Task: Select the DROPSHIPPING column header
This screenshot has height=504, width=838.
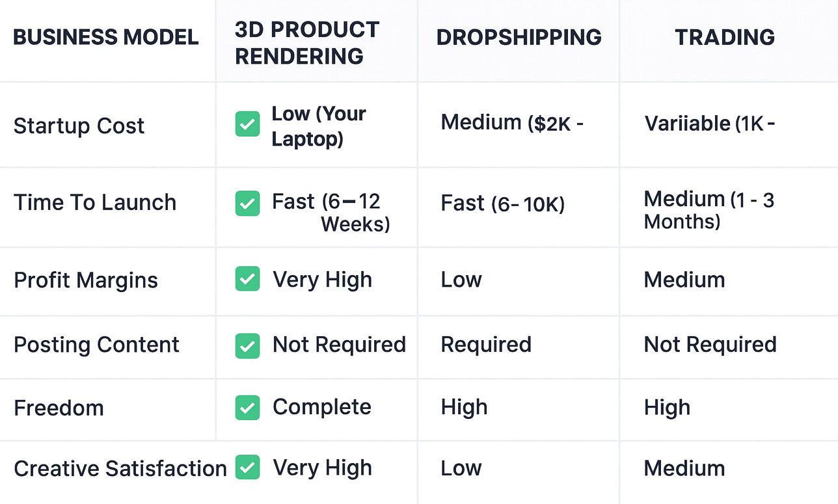Action: (519, 37)
